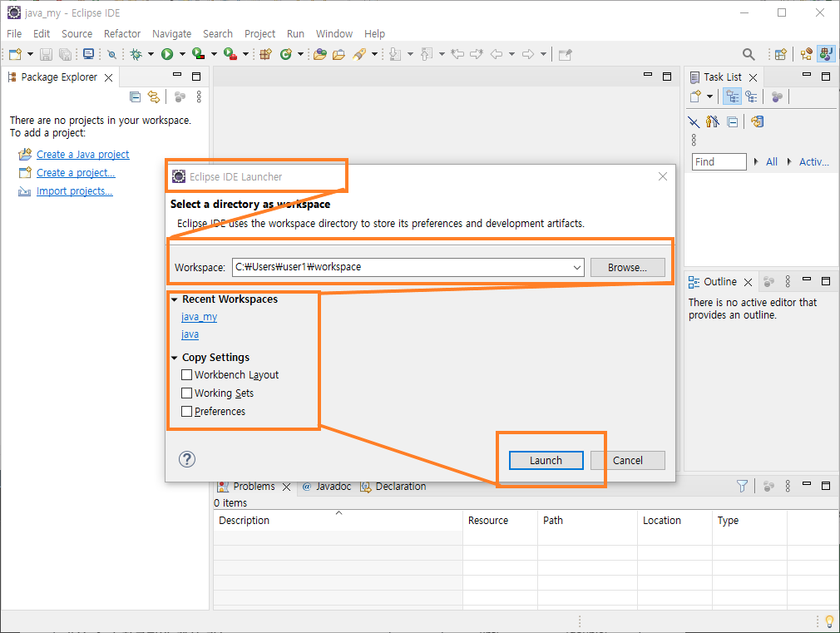Click Link with Editor in Package Explorer
Image resolution: width=840 pixels, height=633 pixels.
pos(154,97)
